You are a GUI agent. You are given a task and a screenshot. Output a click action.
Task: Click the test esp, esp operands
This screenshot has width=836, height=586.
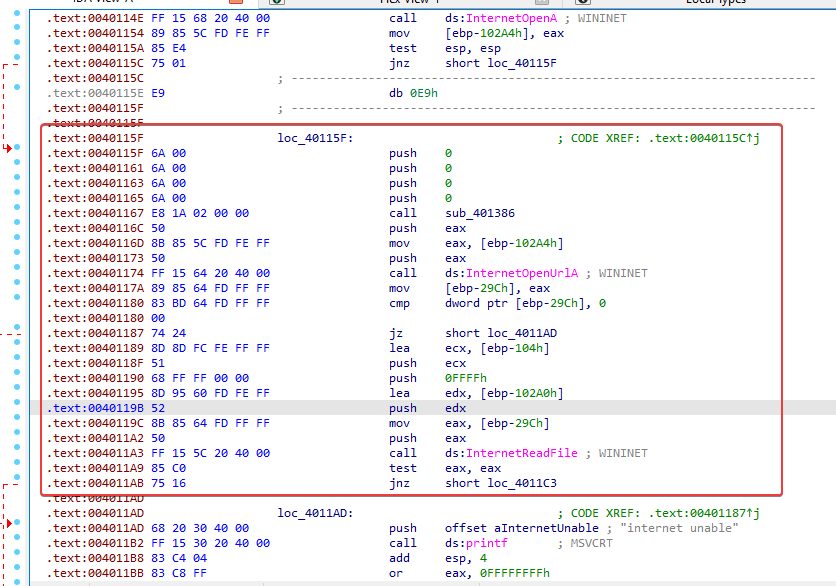473,48
